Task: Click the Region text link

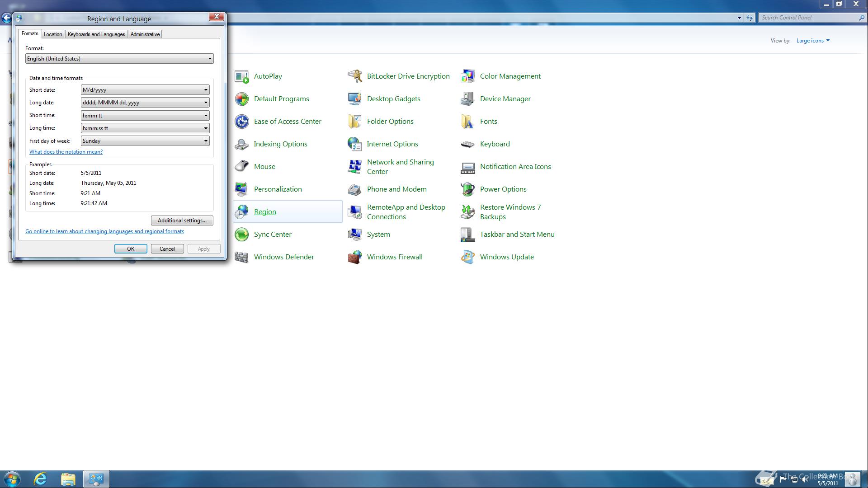Action: point(265,212)
